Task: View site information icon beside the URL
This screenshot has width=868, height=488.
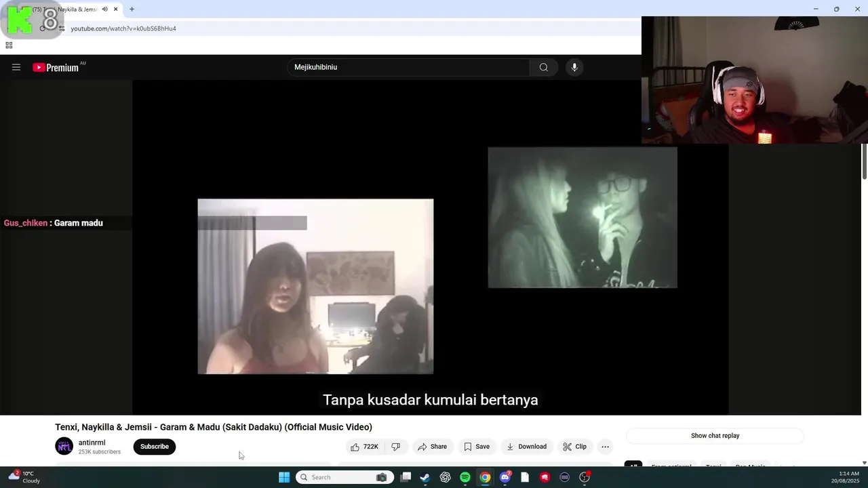Action: [62, 28]
